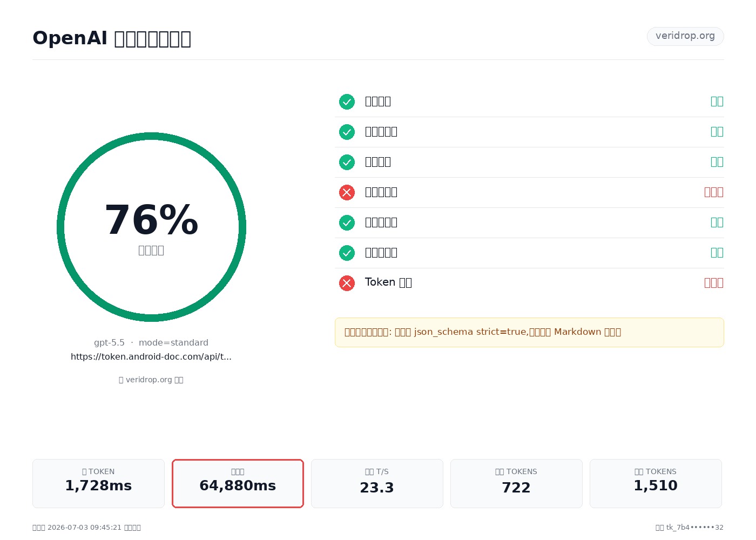The image size is (756, 540).
Task: Click the yellow json_schema strict=true warning banner
Action: tap(529, 332)
